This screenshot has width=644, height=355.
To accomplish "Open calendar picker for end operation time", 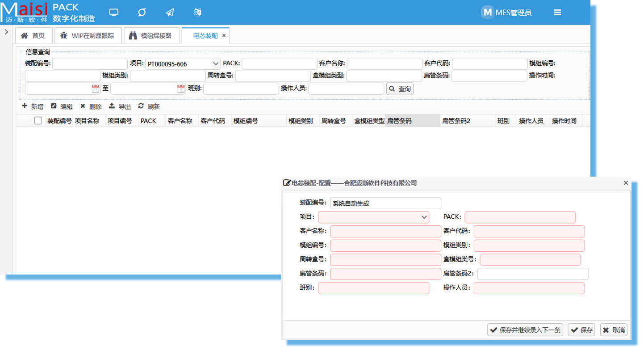I will click(181, 89).
